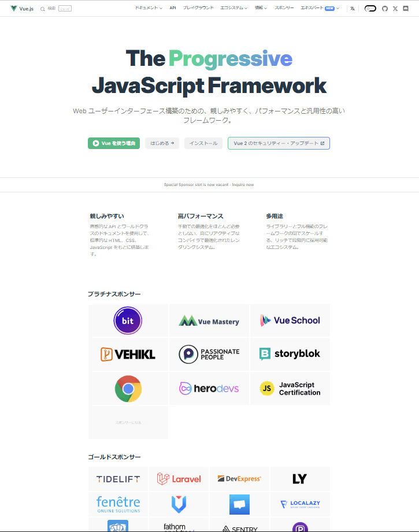Expand the 情報 dropdown menu

(261, 8)
